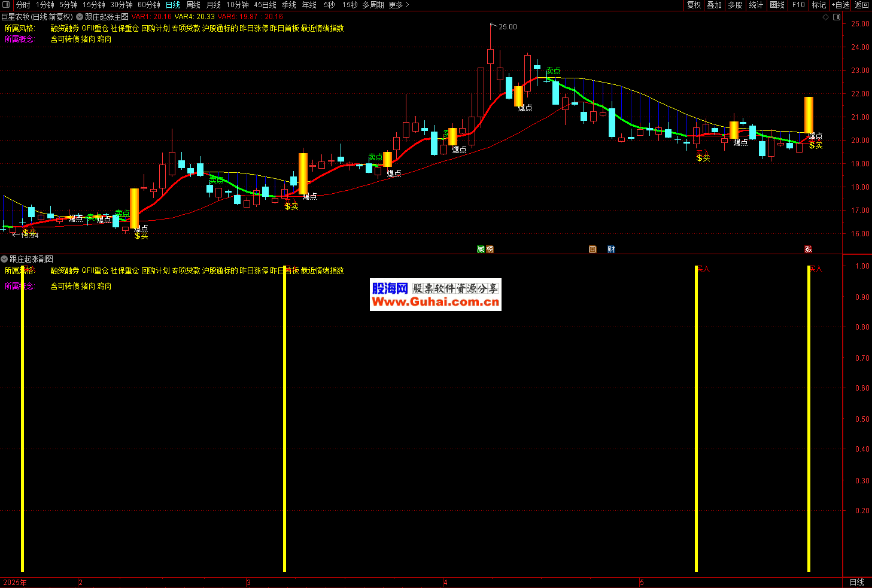Click the 减 event marker

[481, 249]
